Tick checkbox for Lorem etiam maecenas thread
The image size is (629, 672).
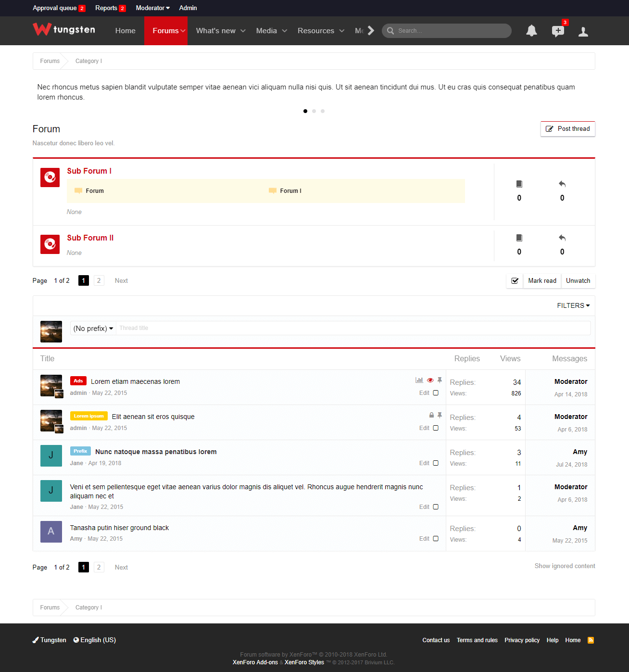[x=436, y=393]
